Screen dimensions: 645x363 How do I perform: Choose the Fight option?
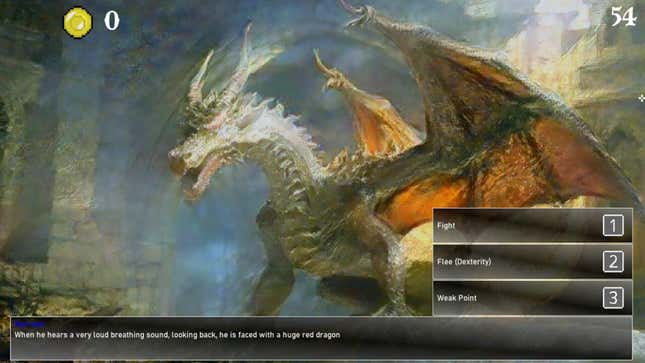click(x=532, y=225)
